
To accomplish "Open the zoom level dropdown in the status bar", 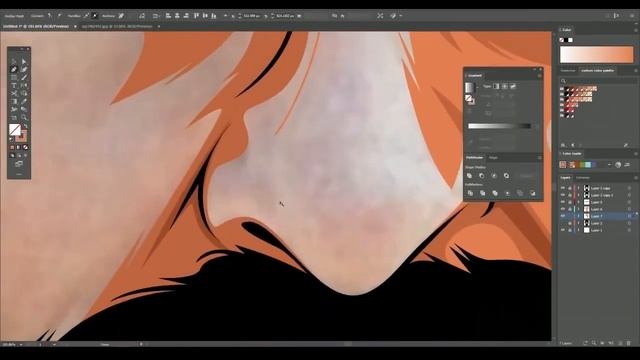I will [x=21, y=344].
